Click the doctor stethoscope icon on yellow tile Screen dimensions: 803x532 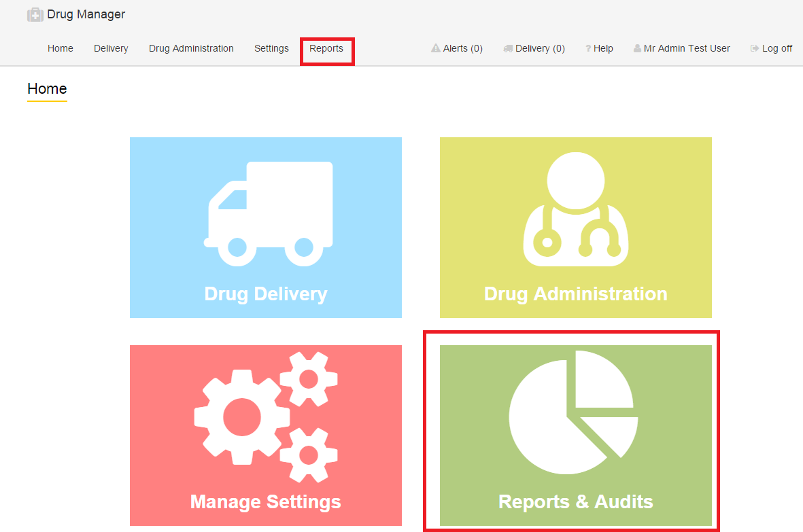pyautogui.click(x=575, y=210)
